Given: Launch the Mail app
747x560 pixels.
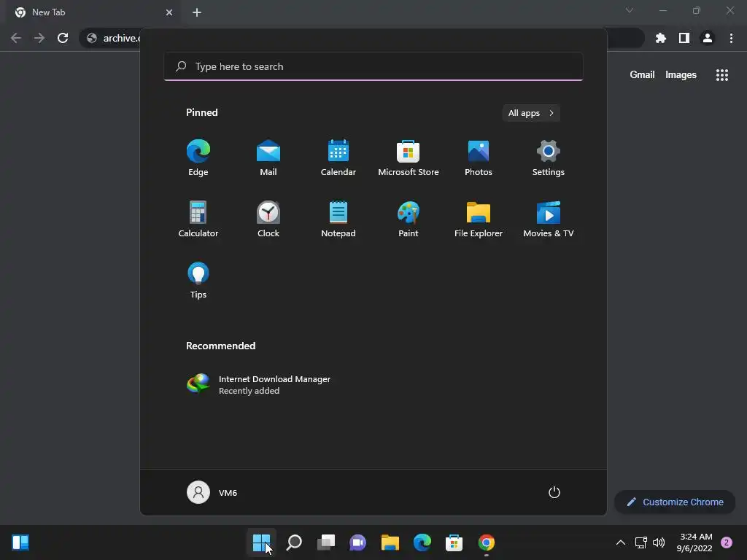Looking at the screenshot, I should (x=268, y=158).
